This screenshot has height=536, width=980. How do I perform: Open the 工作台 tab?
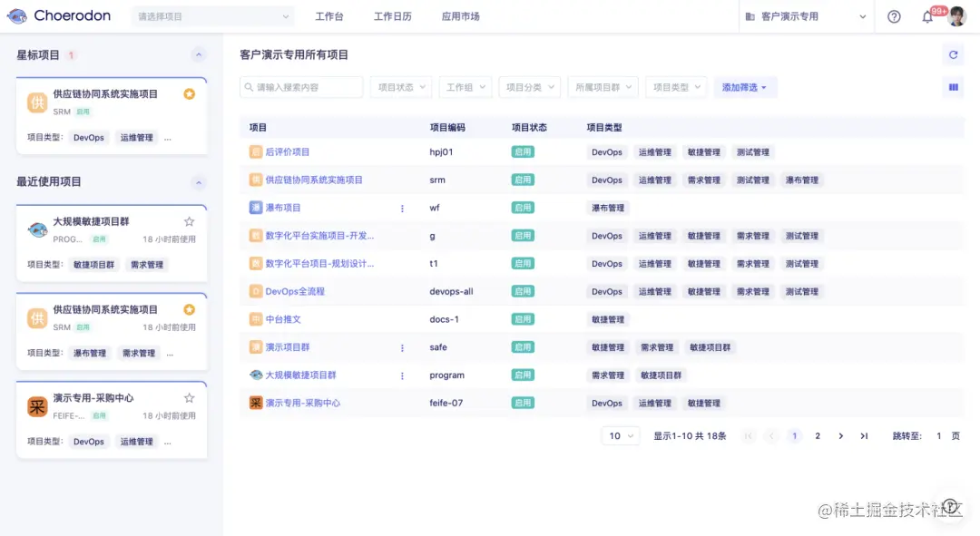point(329,17)
